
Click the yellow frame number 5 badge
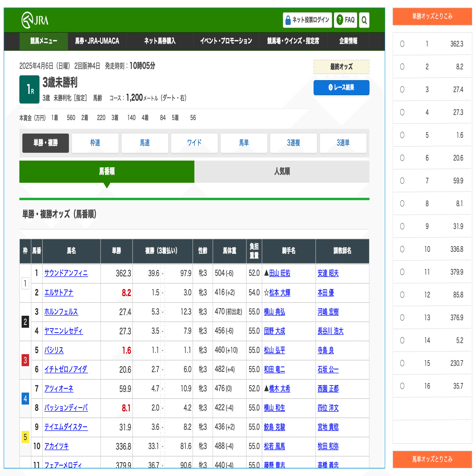coord(25,437)
